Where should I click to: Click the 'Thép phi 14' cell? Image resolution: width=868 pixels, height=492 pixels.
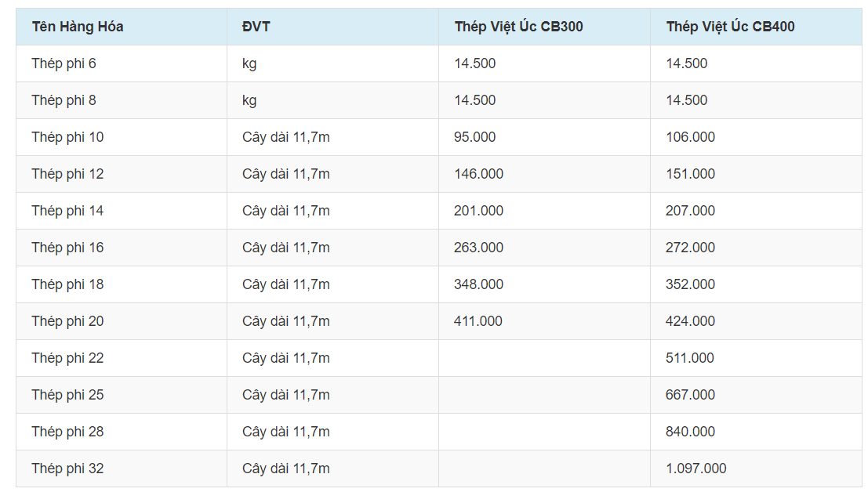(67, 211)
